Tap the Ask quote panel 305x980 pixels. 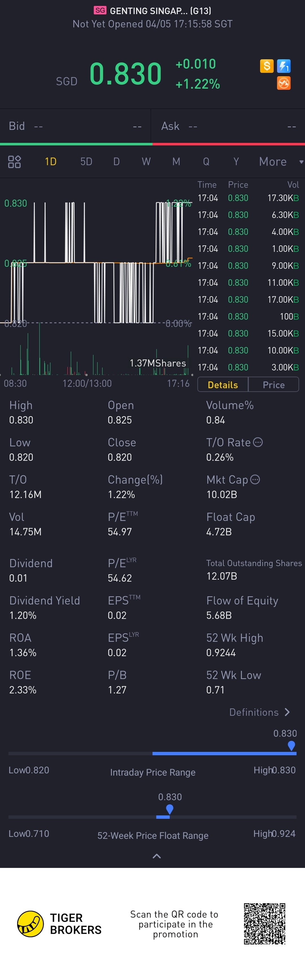point(228,126)
